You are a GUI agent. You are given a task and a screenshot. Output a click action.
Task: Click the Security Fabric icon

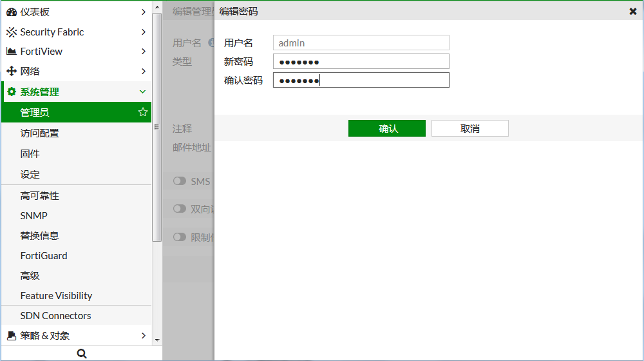pos(12,32)
